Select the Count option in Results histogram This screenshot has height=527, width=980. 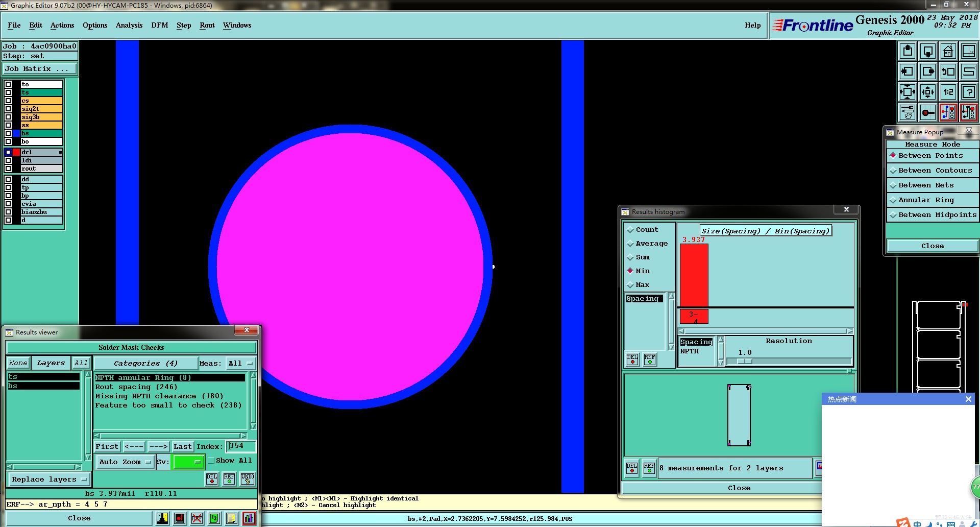[x=643, y=230]
